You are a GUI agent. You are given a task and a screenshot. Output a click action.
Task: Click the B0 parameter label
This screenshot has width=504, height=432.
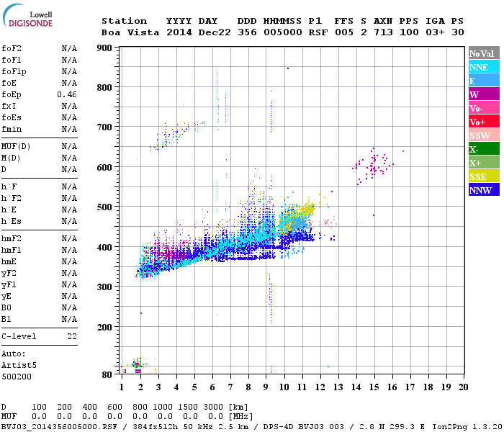click(x=6, y=307)
